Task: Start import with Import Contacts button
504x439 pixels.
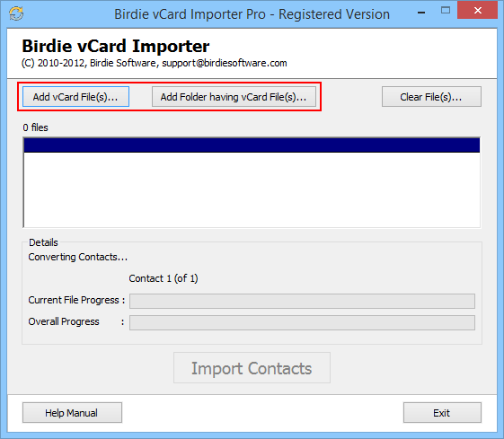Action: tap(252, 368)
